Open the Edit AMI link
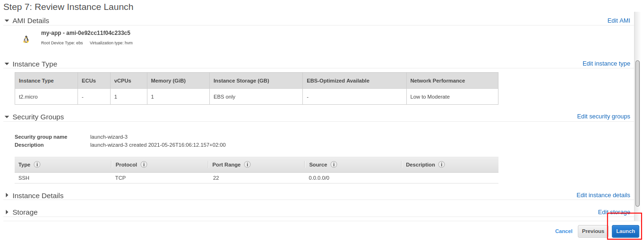644x242 pixels. tap(618, 21)
